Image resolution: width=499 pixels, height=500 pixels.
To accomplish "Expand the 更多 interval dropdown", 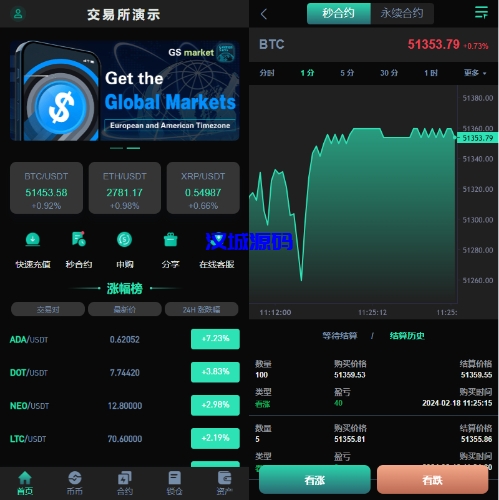I will coord(475,73).
